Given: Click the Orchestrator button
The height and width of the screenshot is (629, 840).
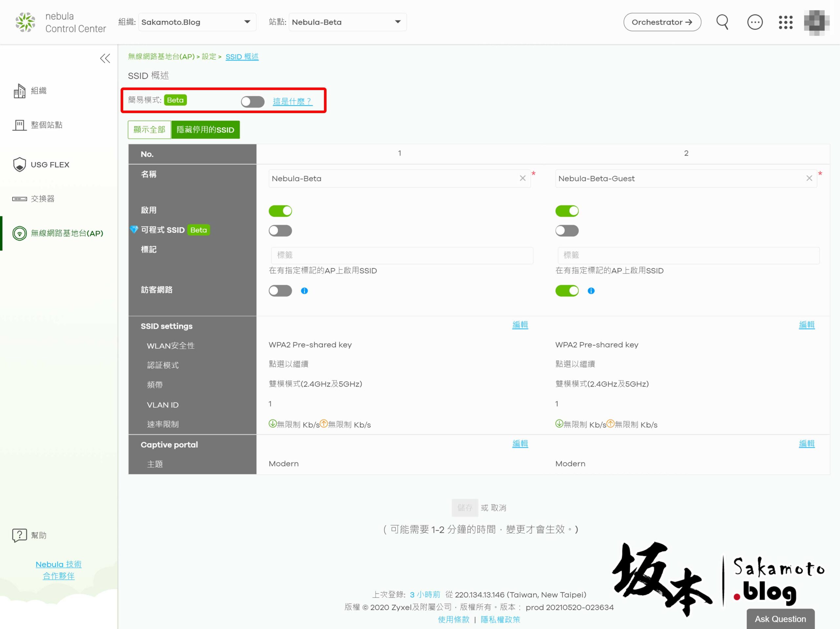Looking at the screenshot, I should [x=662, y=22].
